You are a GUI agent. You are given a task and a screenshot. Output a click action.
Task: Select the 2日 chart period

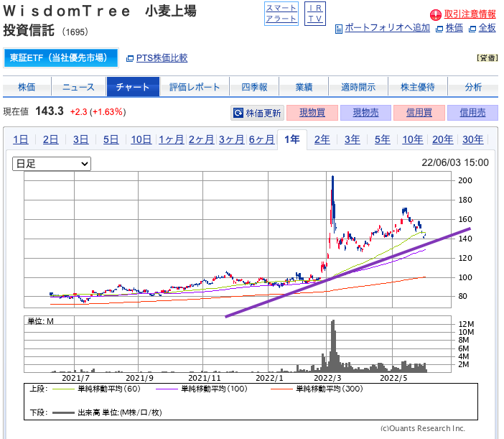point(51,139)
